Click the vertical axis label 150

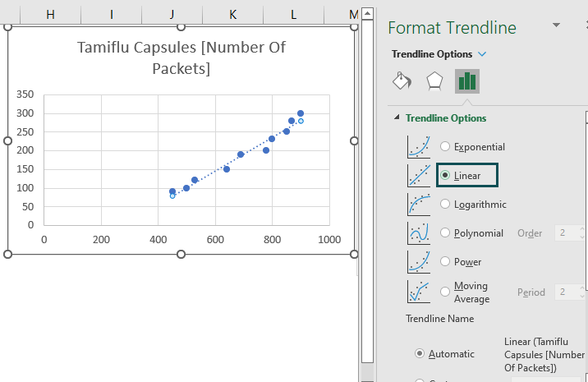25,169
